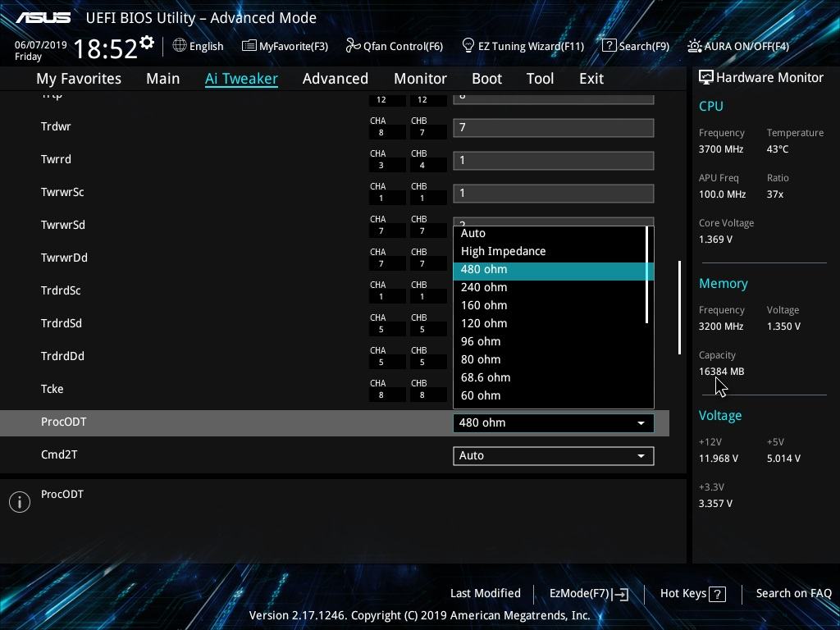Choose 240 ohm option

pos(550,288)
